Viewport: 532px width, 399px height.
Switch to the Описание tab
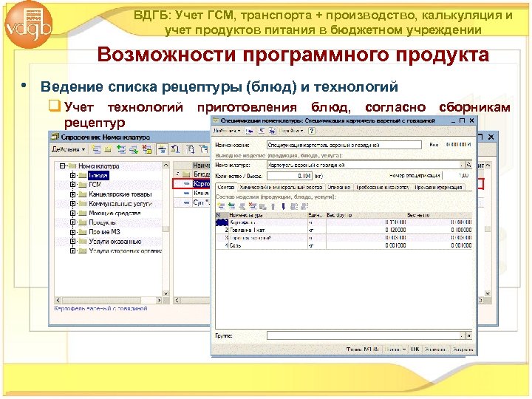pos(339,187)
